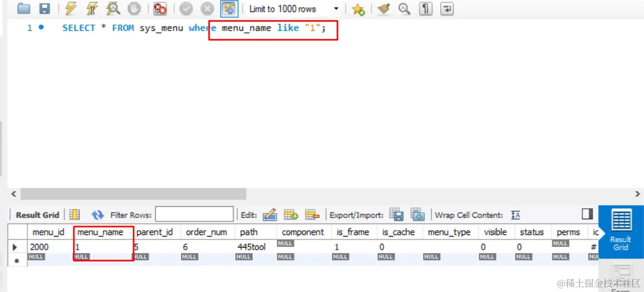The image size is (644, 292).
Task: Sort by perms column header
Action: (569, 232)
